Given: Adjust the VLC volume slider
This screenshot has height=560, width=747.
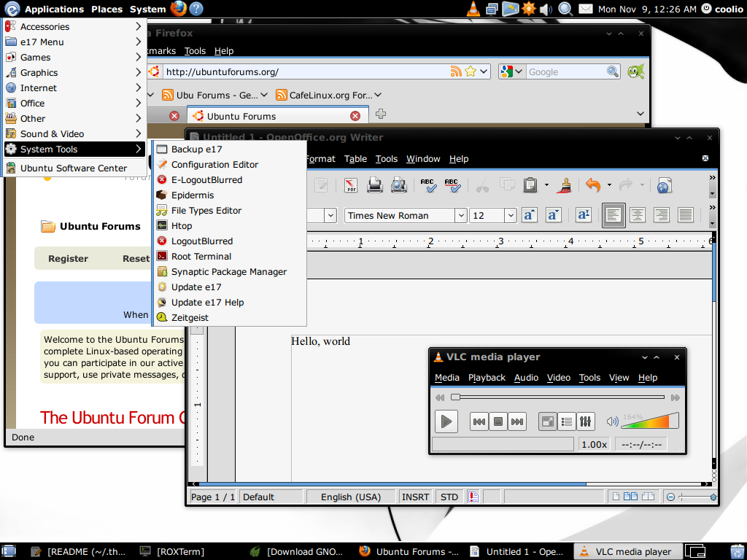Looking at the screenshot, I should [650, 421].
